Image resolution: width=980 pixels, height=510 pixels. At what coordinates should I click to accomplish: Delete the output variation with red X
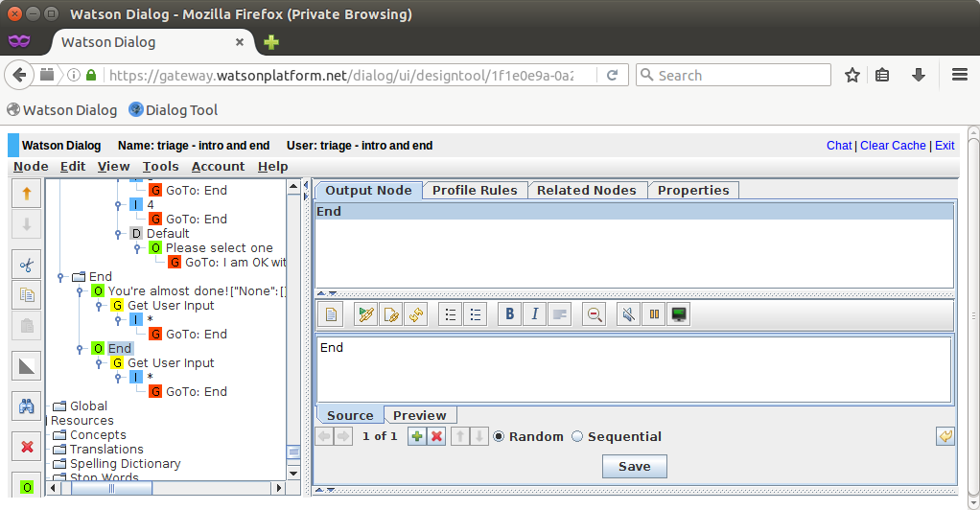pos(437,436)
